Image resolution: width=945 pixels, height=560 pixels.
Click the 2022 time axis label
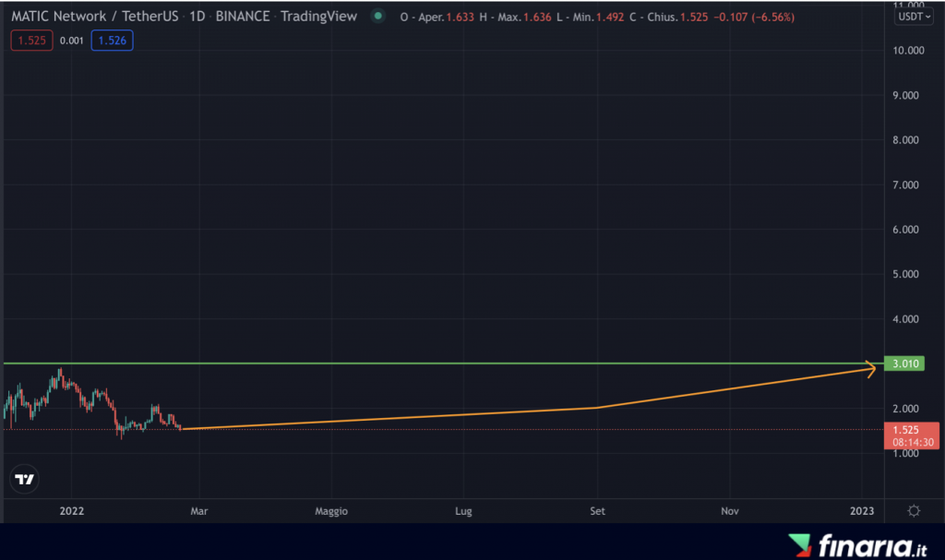coord(72,510)
